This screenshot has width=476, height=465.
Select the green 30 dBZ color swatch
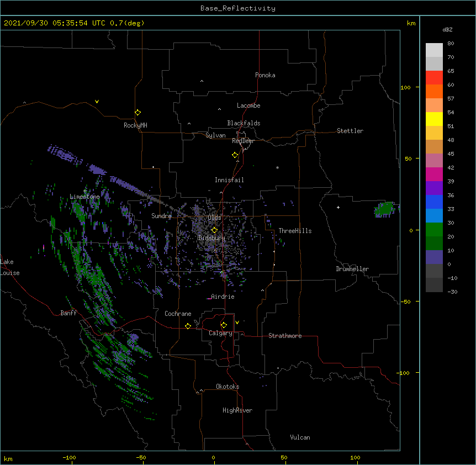[434, 230]
